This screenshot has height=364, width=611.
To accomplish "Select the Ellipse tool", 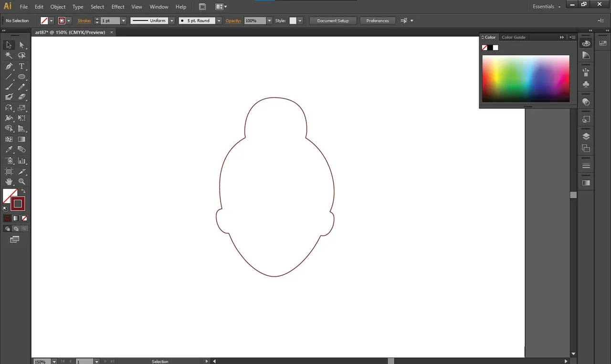I will pyautogui.click(x=21, y=77).
